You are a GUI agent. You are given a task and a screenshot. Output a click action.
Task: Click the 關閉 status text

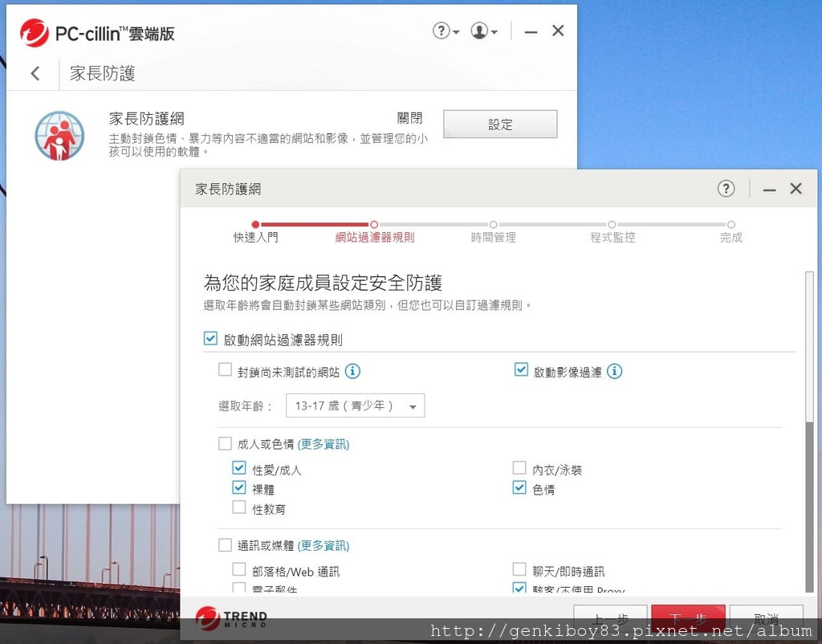pyautogui.click(x=409, y=118)
